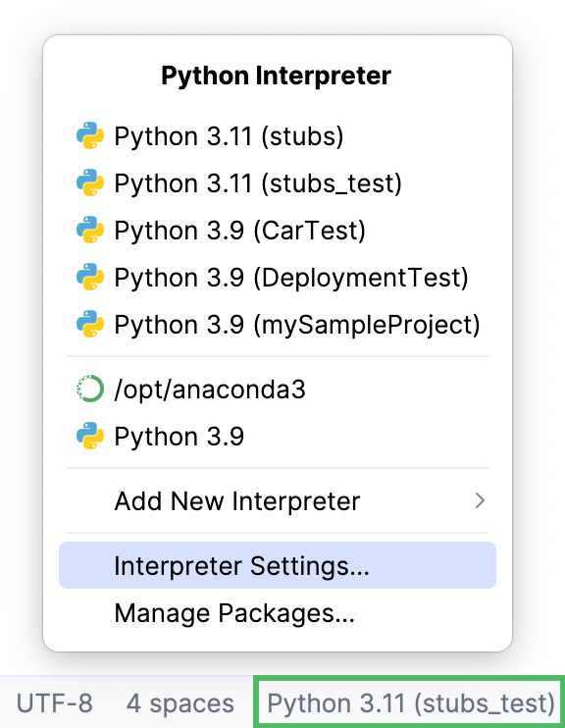Expand the Add New Interpreter chevron arrow

[x=480, y=500]
